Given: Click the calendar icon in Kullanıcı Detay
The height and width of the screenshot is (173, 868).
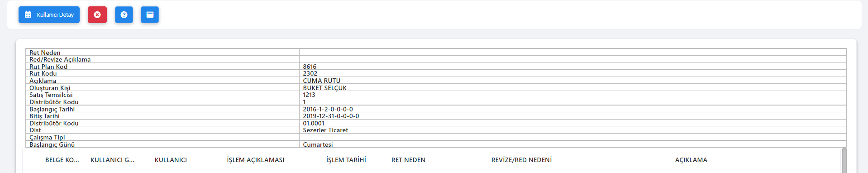Looking at the screenshot, I should [28, 14].
